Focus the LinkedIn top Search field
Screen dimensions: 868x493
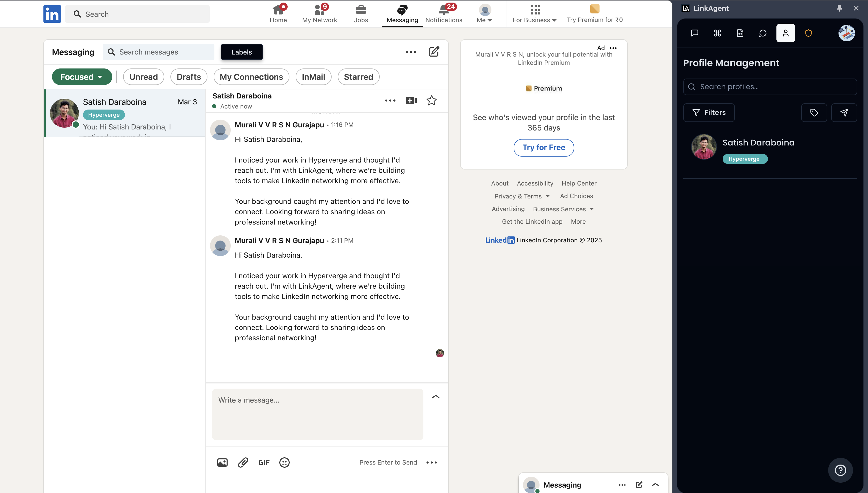tap(137, 14)
